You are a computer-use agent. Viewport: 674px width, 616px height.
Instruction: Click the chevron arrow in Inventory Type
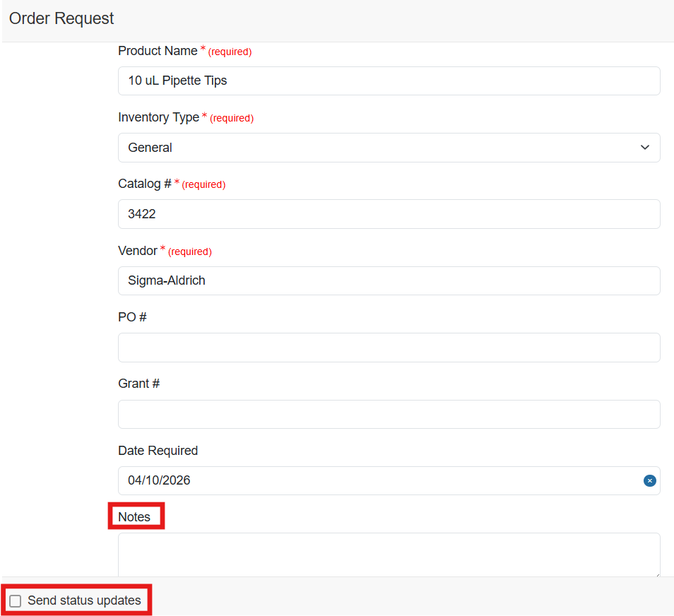point(644,148)
